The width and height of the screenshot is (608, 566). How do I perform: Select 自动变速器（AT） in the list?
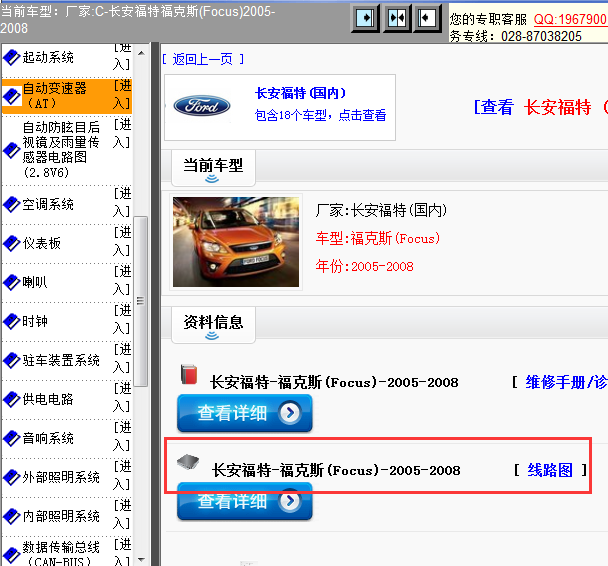(54, 96)
